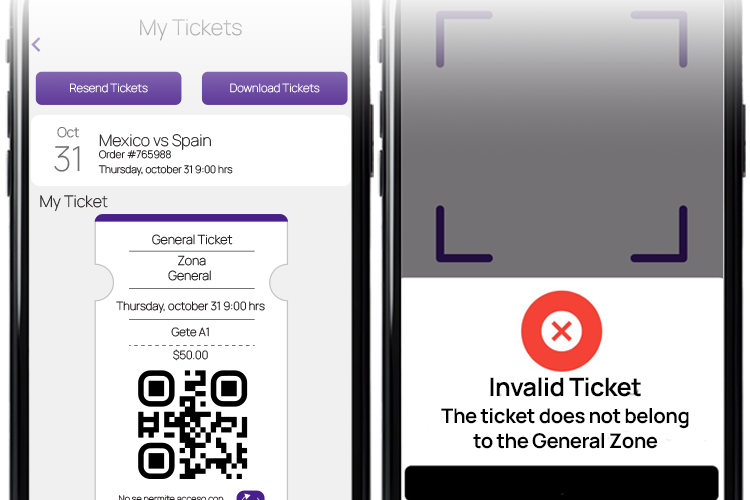
Task: Click the Order #765988 text
Action: coord(135,155)
